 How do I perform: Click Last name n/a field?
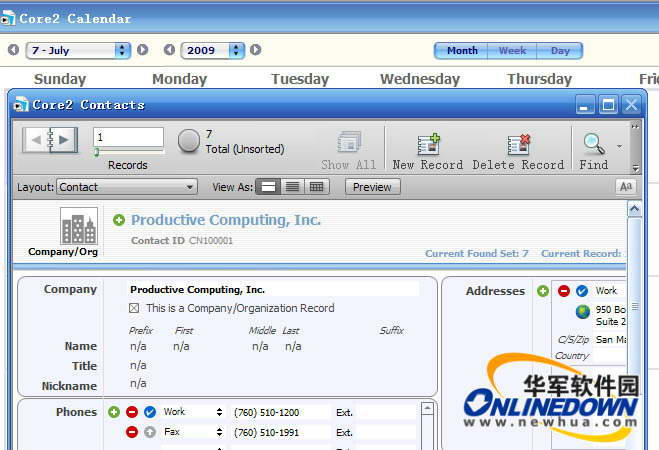293,347
